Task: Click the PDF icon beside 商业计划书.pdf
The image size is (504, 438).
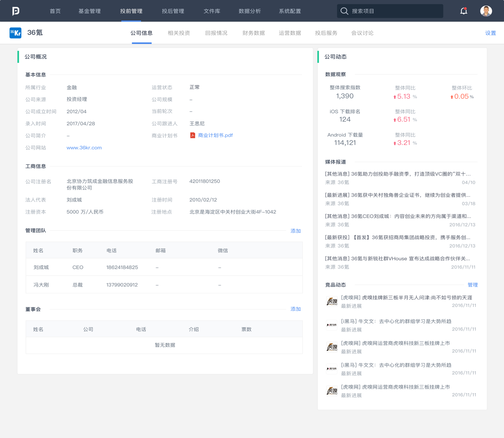Action: (x=193, y=135)
